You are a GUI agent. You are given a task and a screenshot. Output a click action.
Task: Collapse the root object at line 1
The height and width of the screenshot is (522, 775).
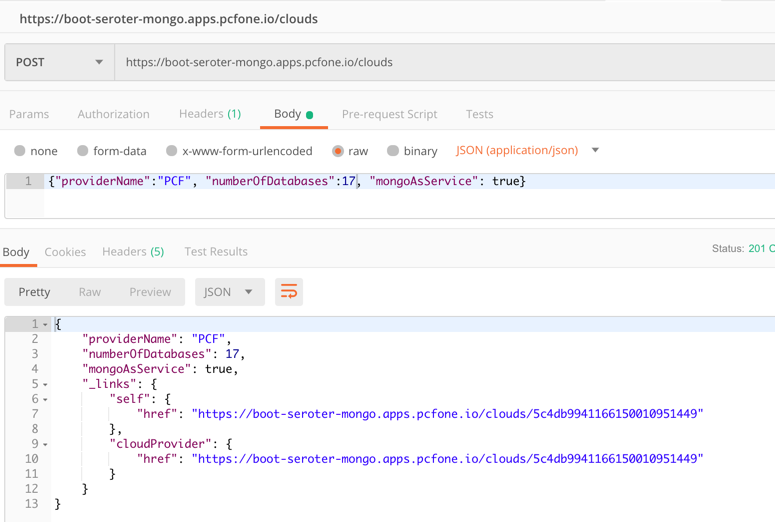point(45,325)
